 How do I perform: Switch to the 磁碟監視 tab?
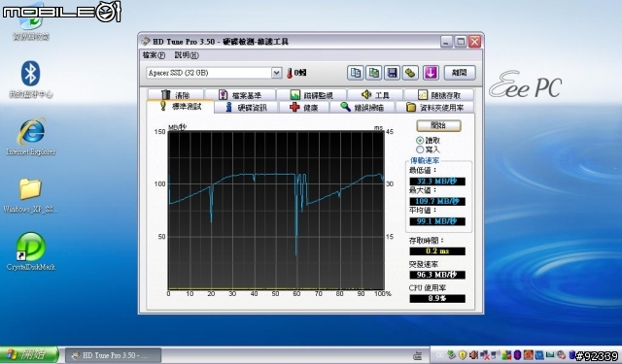(312, 95)
